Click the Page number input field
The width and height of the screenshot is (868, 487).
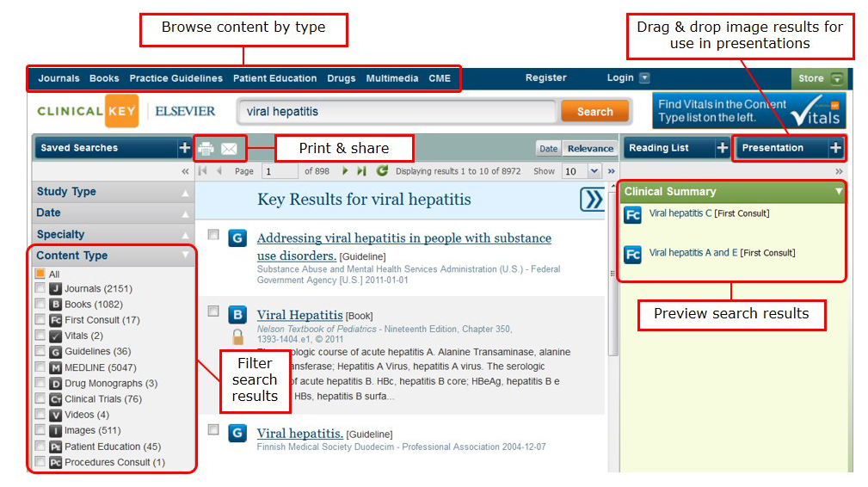pyautogui.click(x=280, y=171)
